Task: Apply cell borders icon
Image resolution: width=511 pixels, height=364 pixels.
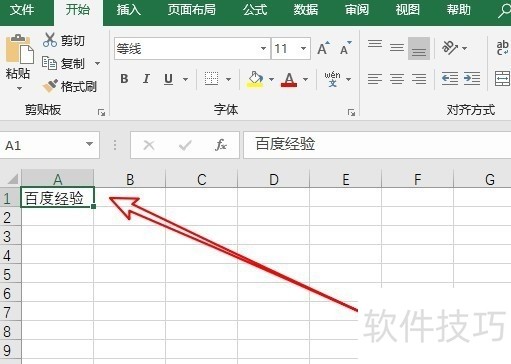Action: (211, 79)
